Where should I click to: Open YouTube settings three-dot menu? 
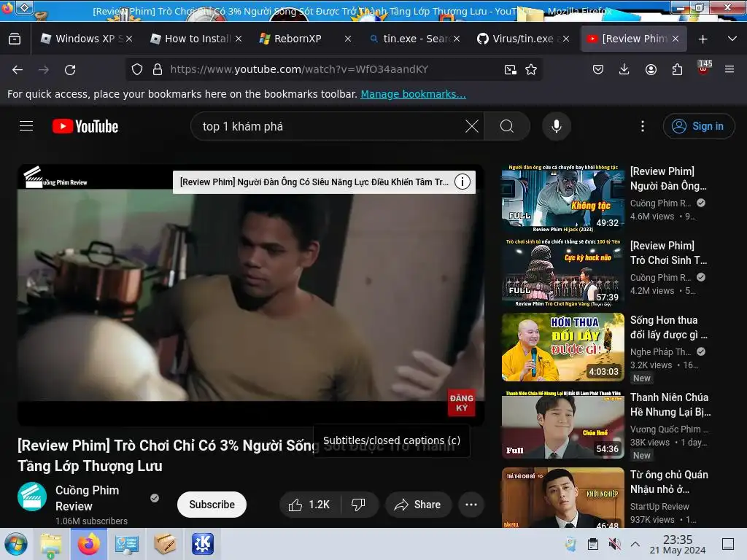(642, 126)
